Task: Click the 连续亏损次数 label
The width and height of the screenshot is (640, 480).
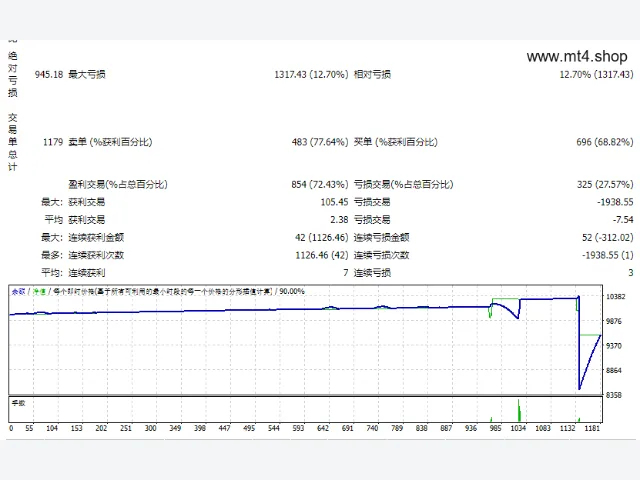Action: [x=381, y=255]
